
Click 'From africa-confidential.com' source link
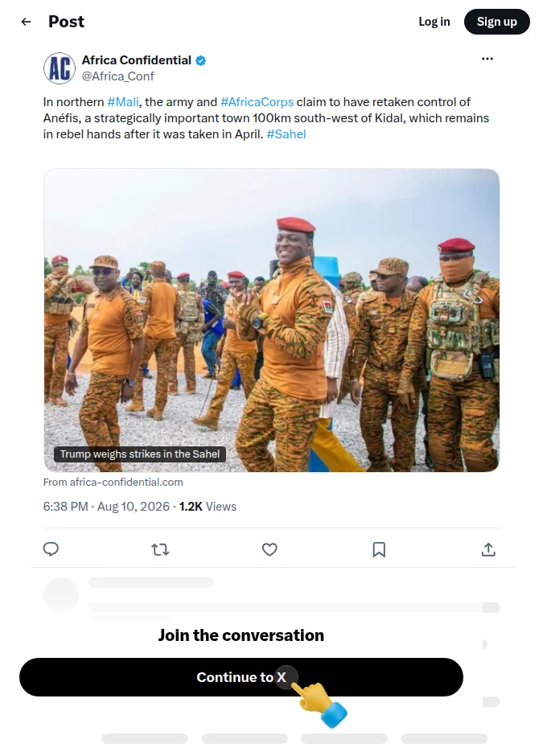(x=113, y=482)
